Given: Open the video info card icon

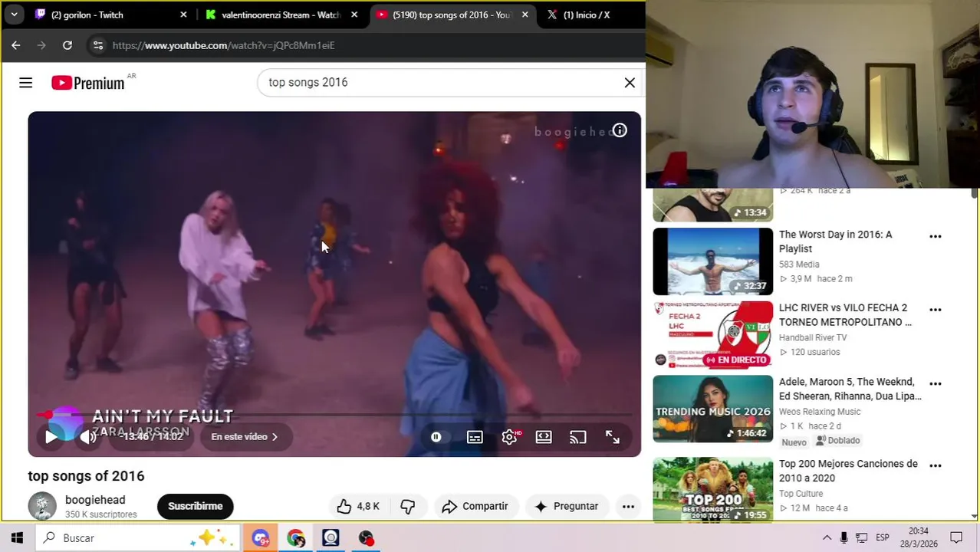Looking at the screenshot, I should coord(620,130).
